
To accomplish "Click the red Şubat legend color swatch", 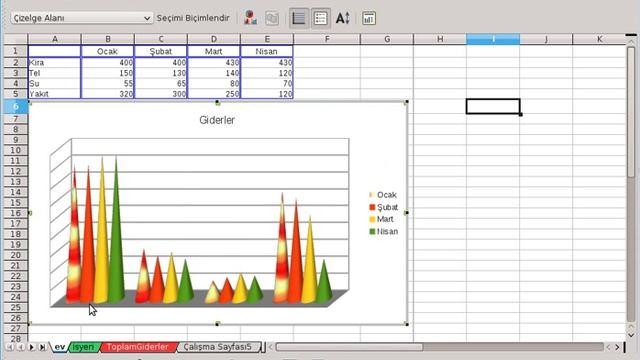I will tap(372, 207).
